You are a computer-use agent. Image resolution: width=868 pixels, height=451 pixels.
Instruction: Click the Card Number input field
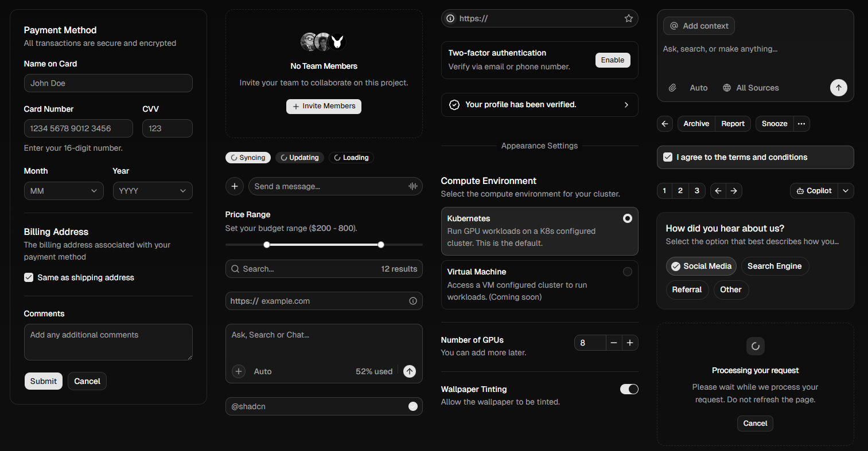point(78,128)
